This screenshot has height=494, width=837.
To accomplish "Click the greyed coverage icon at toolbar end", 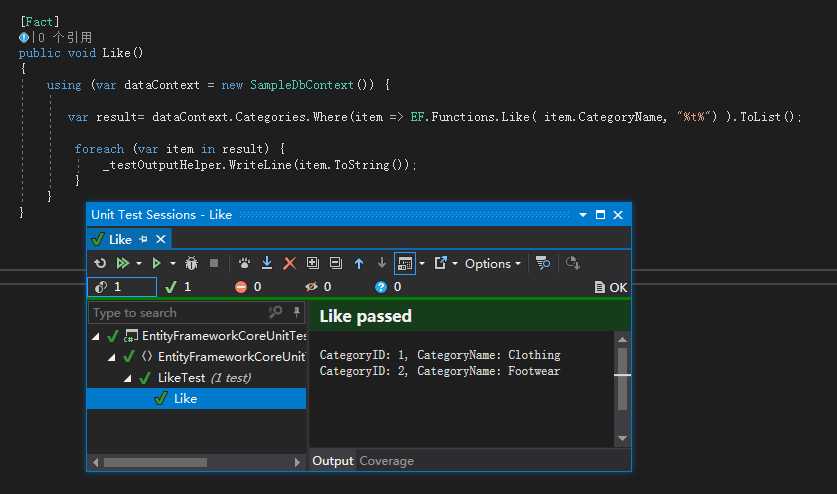I will tap(573, 263).
